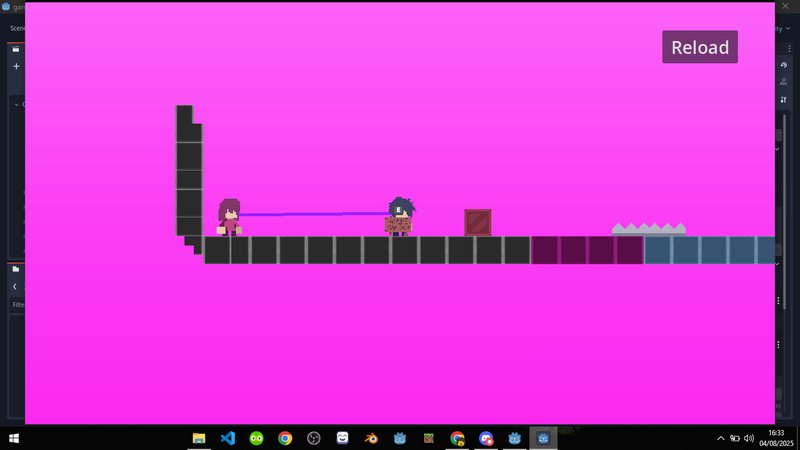Image resolution: width=800 pixels, height=450 pixels.
Task: Open the inspector three-dot options menu
Action: pos(789,49)
